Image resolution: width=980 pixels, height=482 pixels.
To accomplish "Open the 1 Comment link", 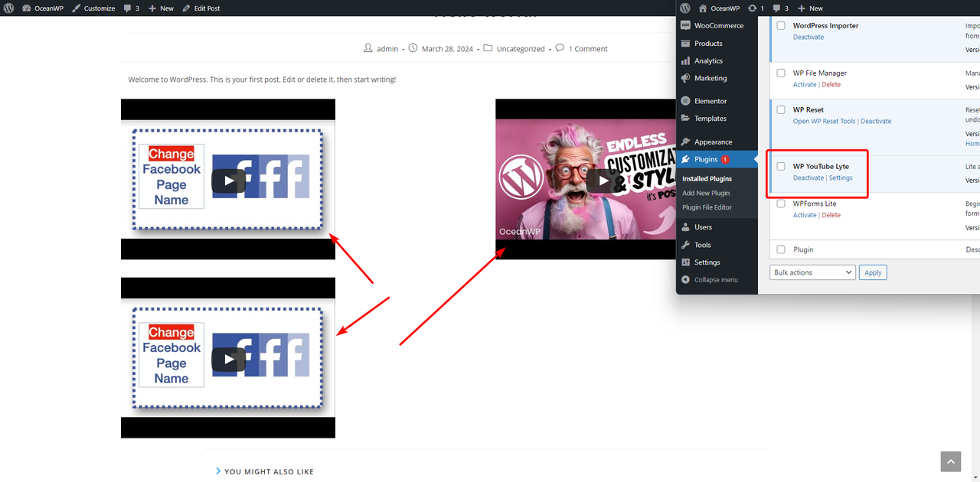I will click(588, 49).
